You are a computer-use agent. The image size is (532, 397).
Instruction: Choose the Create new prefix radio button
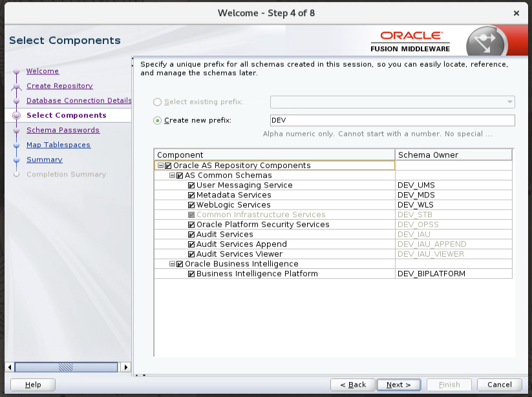click(157, 120)
